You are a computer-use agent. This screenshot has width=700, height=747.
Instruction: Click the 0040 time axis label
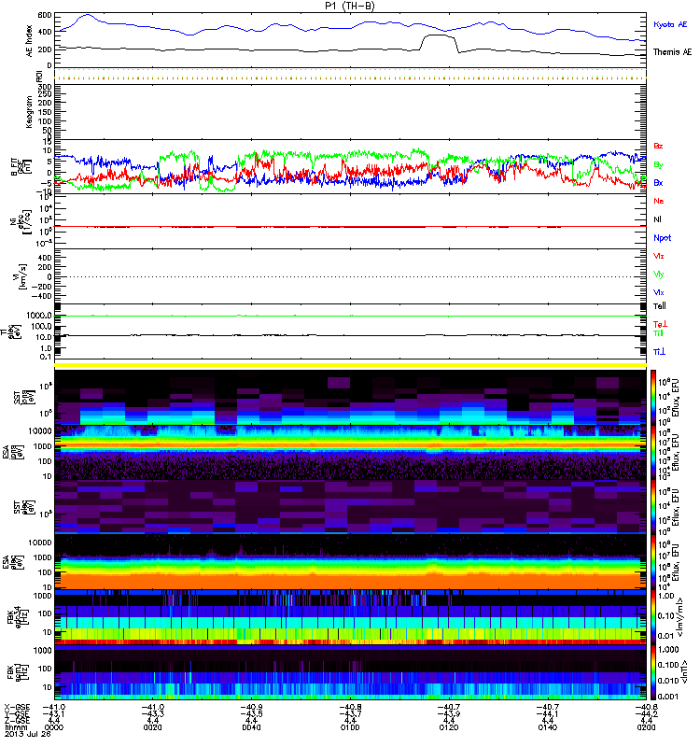pyautogui.click(x=251, y=727)
